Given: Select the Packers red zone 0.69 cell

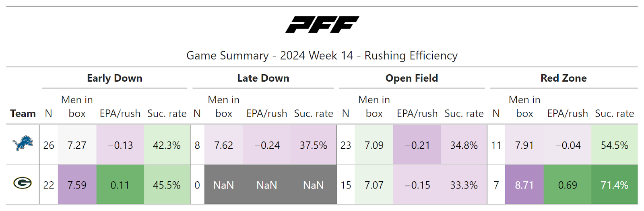Looking at the screenshot, I should [568, 185].
